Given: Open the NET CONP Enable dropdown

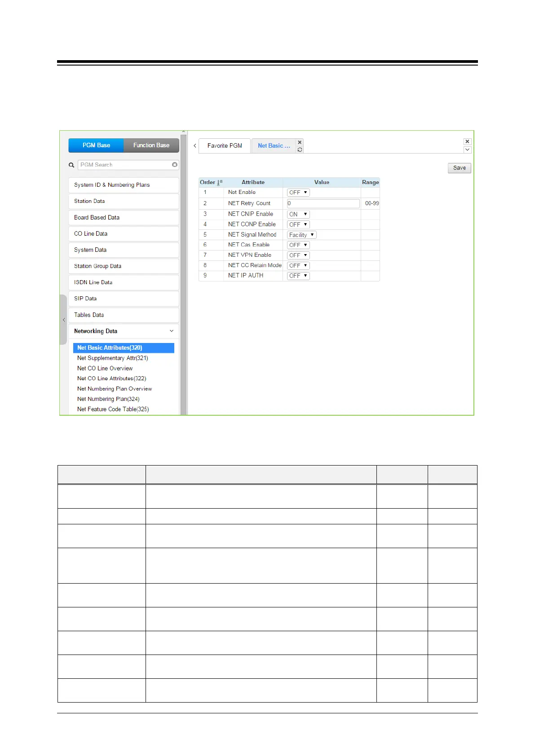Looking at the screenshot, I should click(298, 224).
